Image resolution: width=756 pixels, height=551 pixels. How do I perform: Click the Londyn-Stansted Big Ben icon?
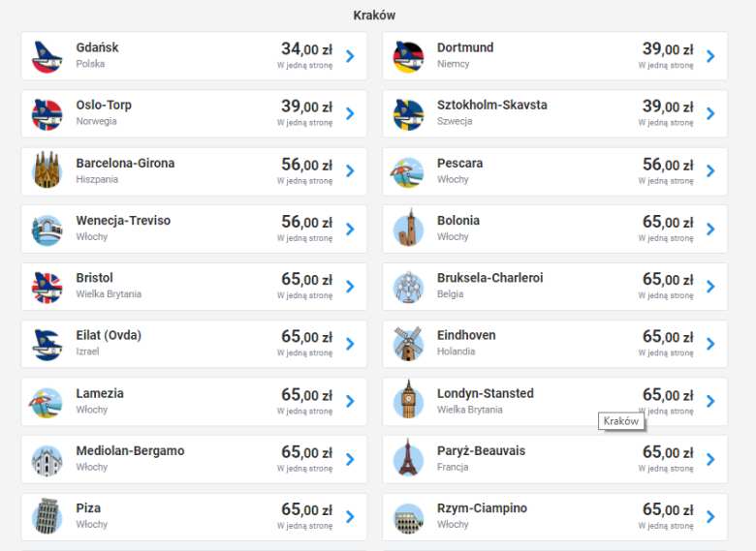tap(408, 401)
